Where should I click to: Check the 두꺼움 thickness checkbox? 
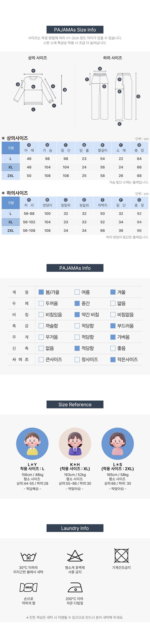pos(41,303)
